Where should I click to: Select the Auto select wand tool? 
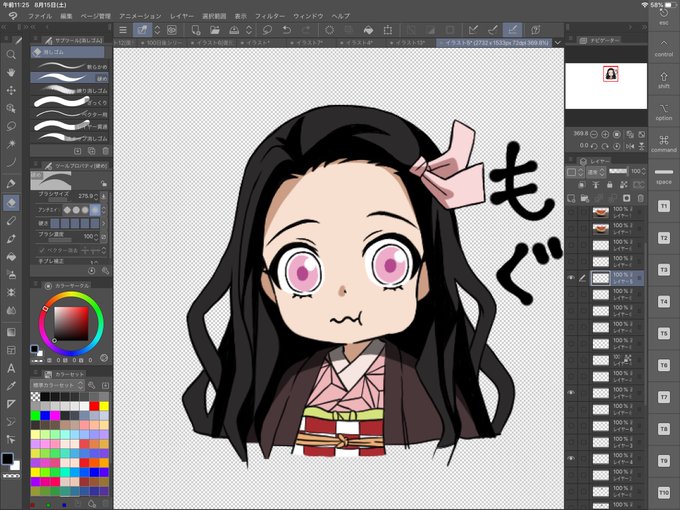[11, 144]
